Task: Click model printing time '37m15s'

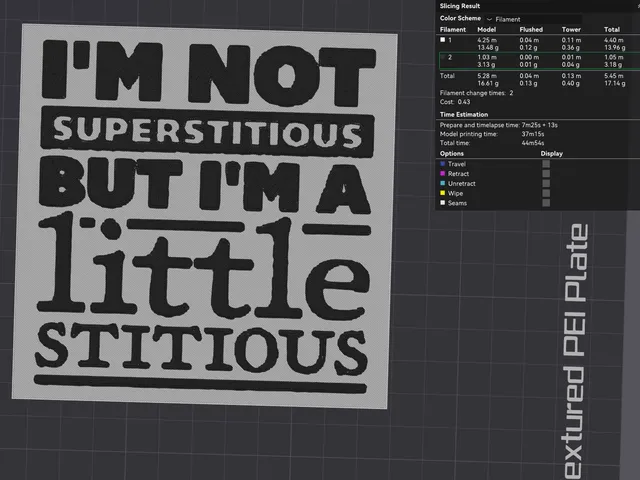Action: [x=533, y=134]
